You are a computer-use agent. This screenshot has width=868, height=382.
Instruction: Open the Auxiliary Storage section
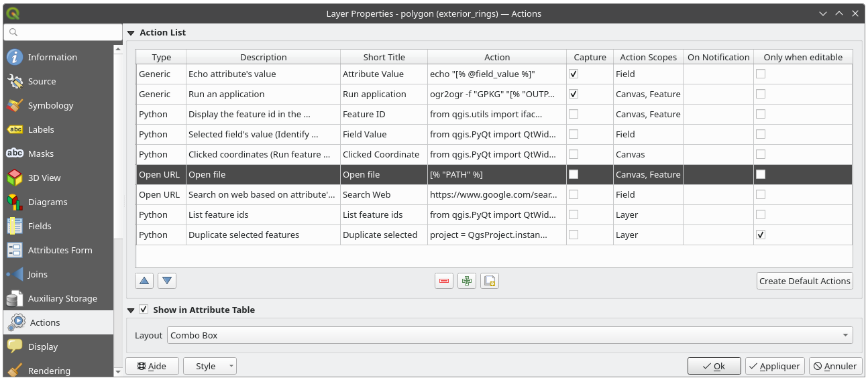point(62,298)
